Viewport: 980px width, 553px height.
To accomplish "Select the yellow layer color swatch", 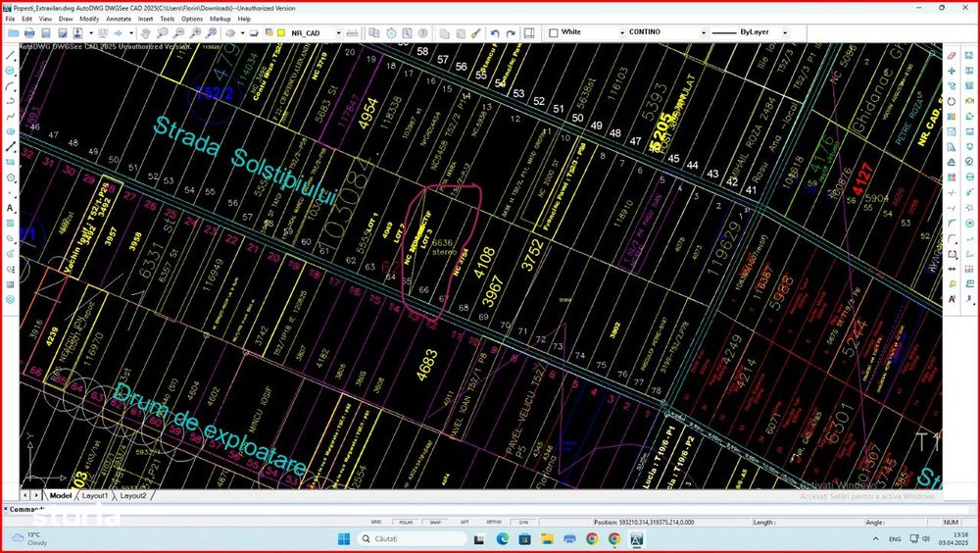I will tap(281, 32).
